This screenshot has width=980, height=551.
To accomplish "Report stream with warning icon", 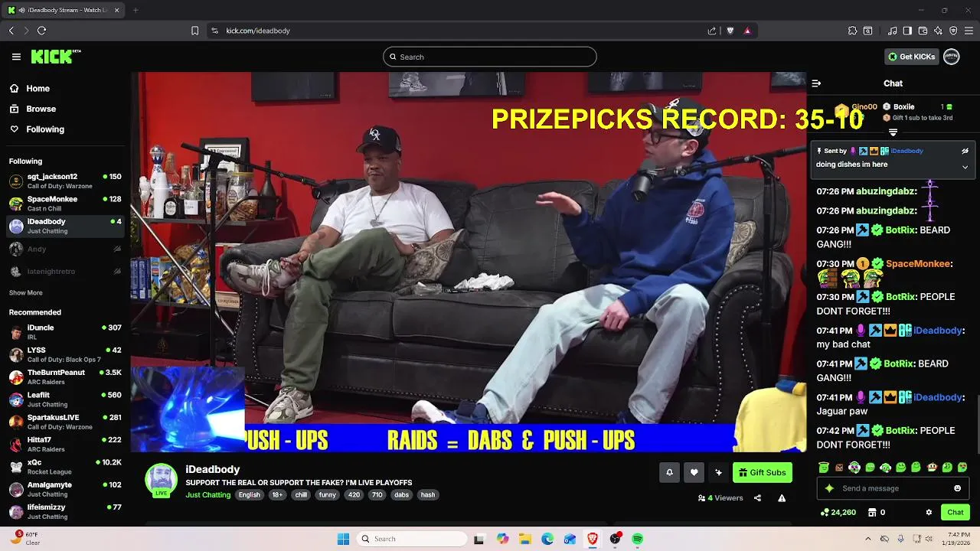I will coord(782,498).
